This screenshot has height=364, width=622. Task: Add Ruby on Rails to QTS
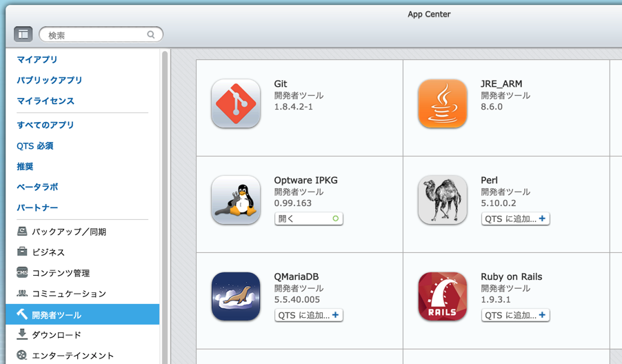(x=515, y=315)
